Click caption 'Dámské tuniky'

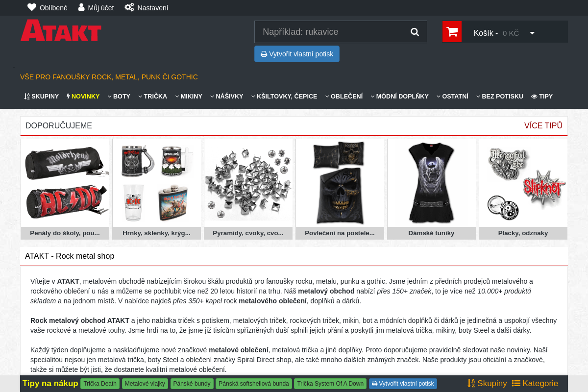click(x=432, y=233)
